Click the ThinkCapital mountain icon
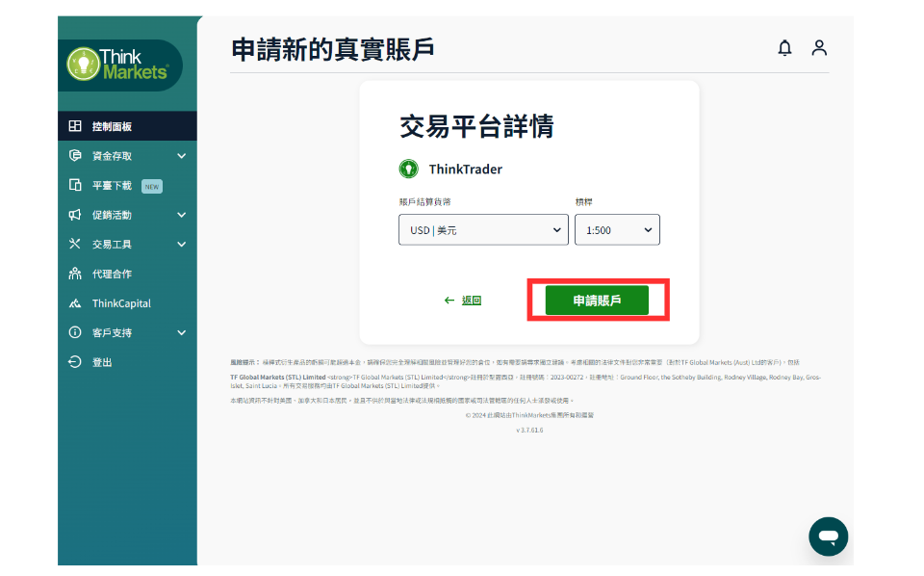This screenshot has width=924, height=576. pyautogui.click(x=75, y=303)
